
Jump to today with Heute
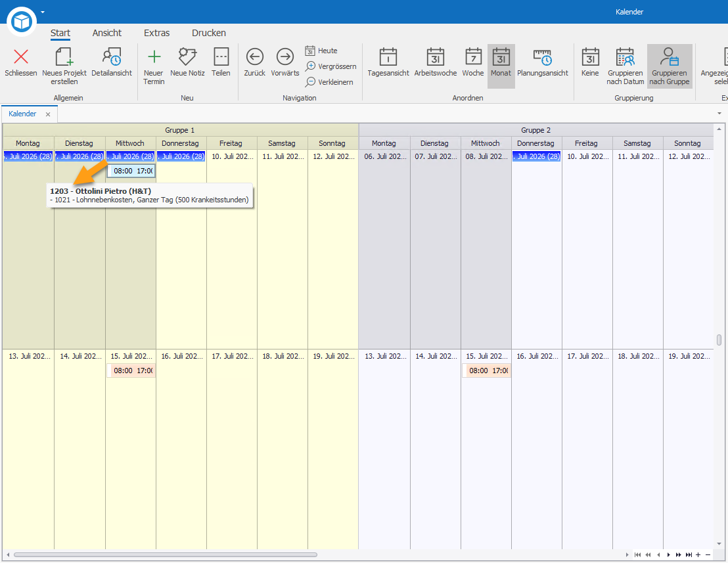[x=321, y=51]
